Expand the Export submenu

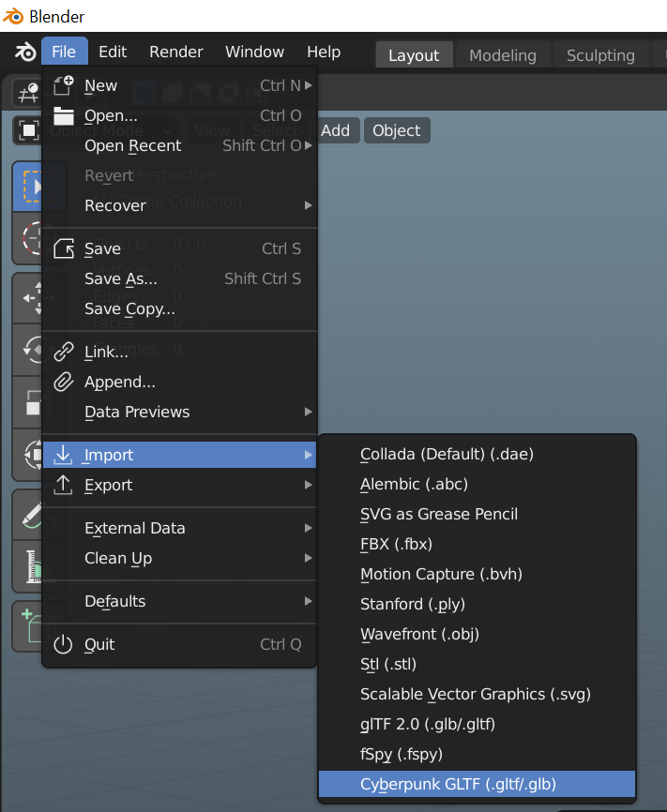pos(179,485)
